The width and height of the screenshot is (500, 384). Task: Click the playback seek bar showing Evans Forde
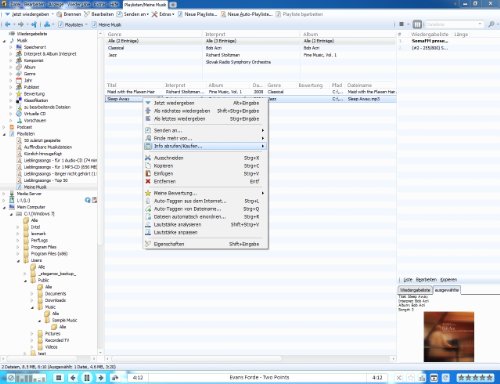click(x=259, y=378)
